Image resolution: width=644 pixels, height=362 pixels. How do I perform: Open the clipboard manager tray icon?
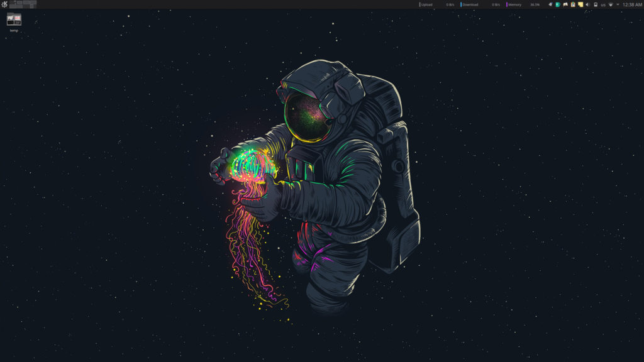pyautogui.click(x=573, y=4)
